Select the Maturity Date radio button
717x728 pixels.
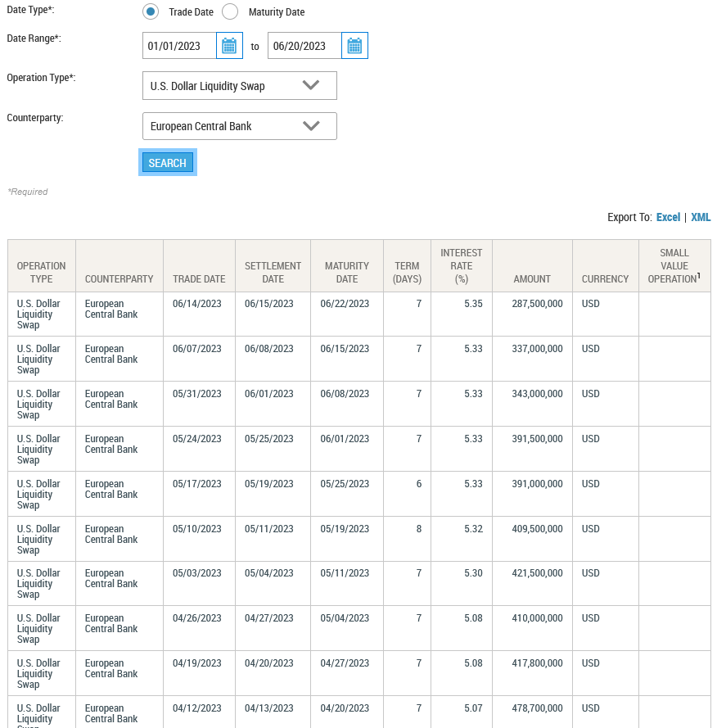coord(230,11)
